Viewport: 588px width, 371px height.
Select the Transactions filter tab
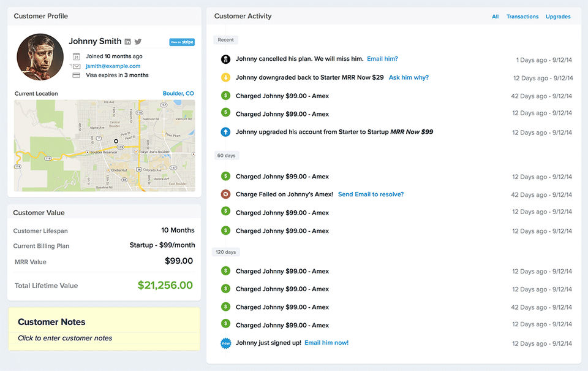[x=522, y=17]
